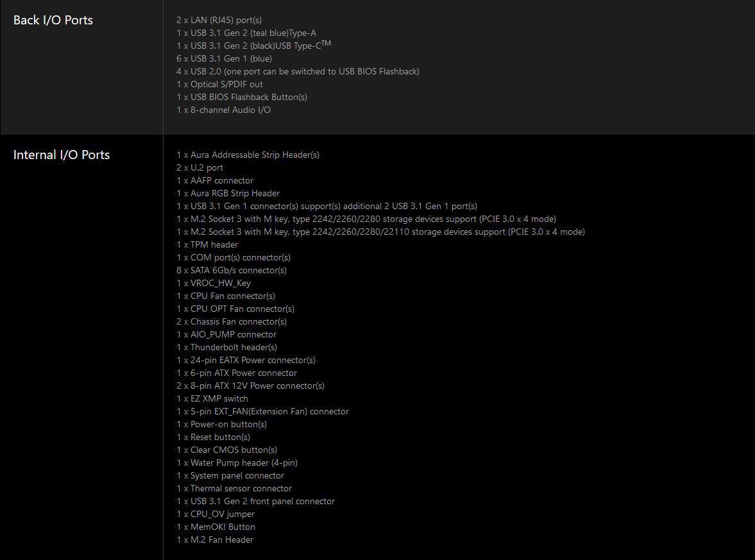Click the EZ XMP switch entry
The width and height of the screenshot is (755, 560).
212,399
